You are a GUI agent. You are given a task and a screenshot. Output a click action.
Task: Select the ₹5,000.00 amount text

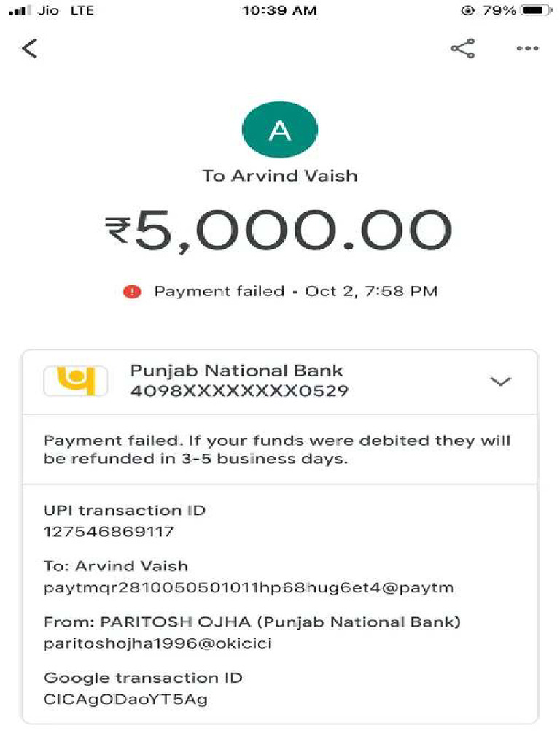point(278,231)
